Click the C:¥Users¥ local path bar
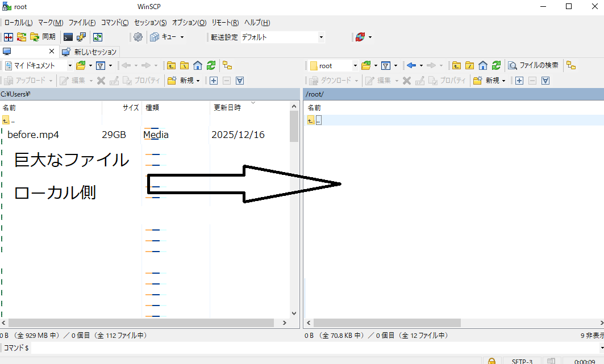Viewport: 604px width, 364px height. (x=149, y=94)
